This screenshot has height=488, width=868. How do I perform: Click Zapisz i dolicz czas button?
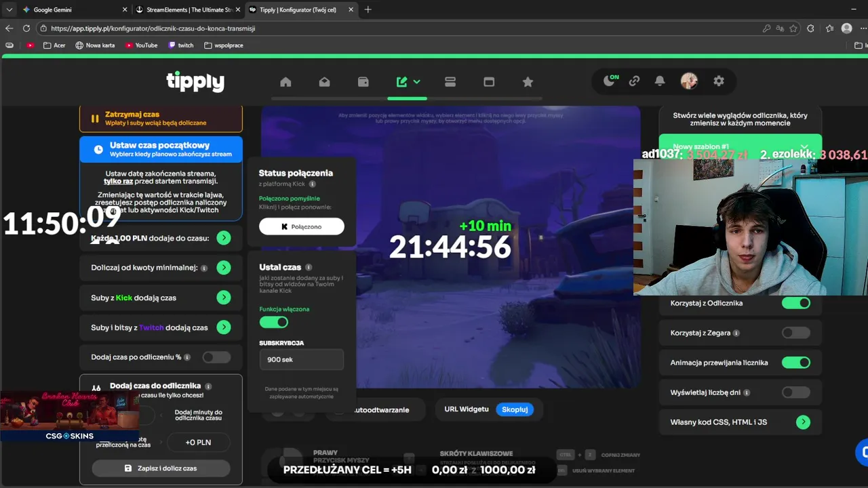tap(161, 468)
